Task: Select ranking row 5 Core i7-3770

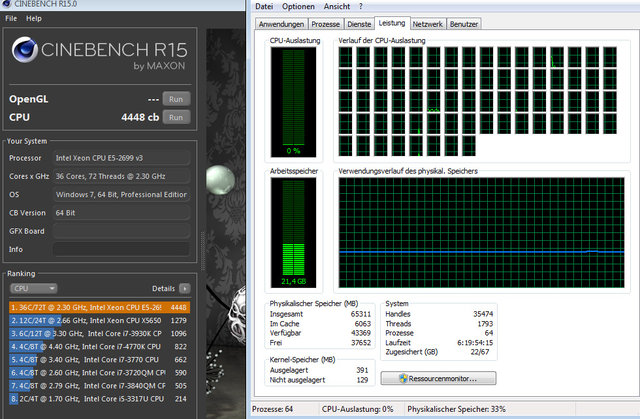Action: (x=99, y=359)
